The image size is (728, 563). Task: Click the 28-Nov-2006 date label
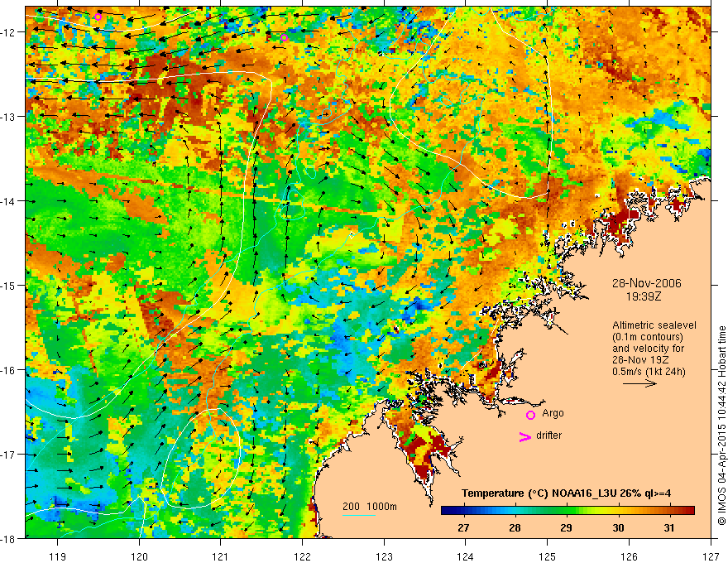click(646, 283)
